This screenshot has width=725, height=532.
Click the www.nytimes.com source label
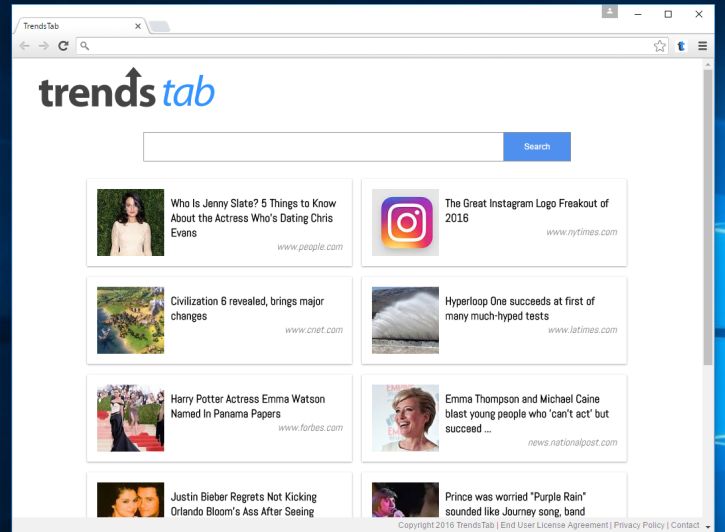point(582,232)
